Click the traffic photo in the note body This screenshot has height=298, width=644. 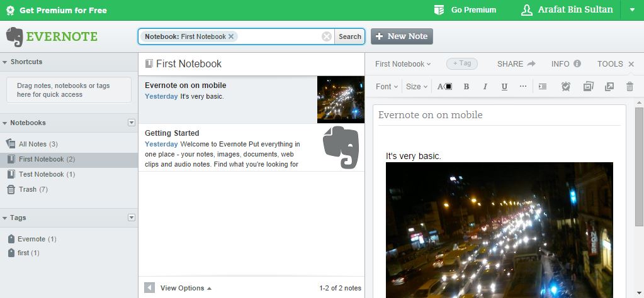click(x=499, y=230)
